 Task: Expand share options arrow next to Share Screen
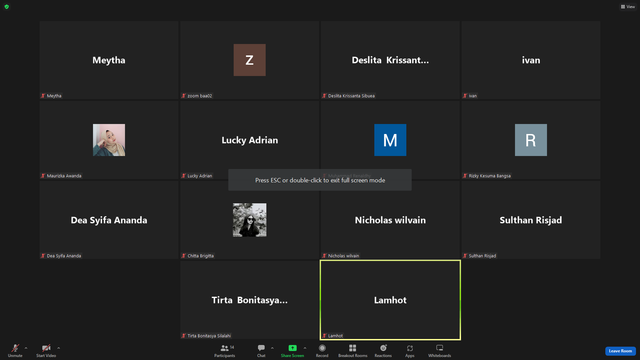(x=305, y=348)
